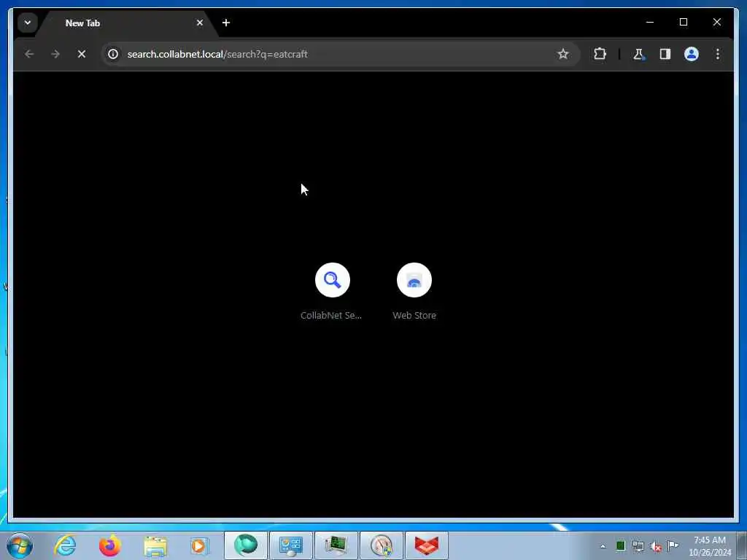747x560 pixels.
Task: Open the muted volume tray icon
Action: click(x=656, y=546)
